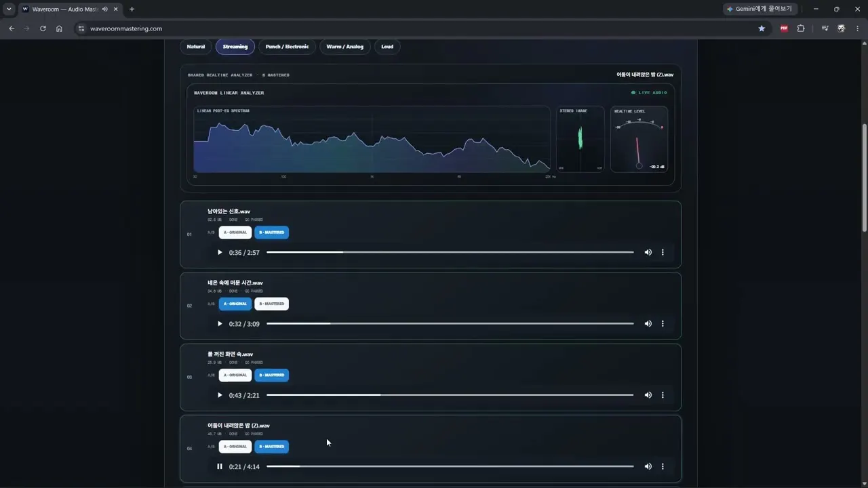The image size is (868, 488).
Task: Switch track 04 to A - Original
Action: pos(235,447)
